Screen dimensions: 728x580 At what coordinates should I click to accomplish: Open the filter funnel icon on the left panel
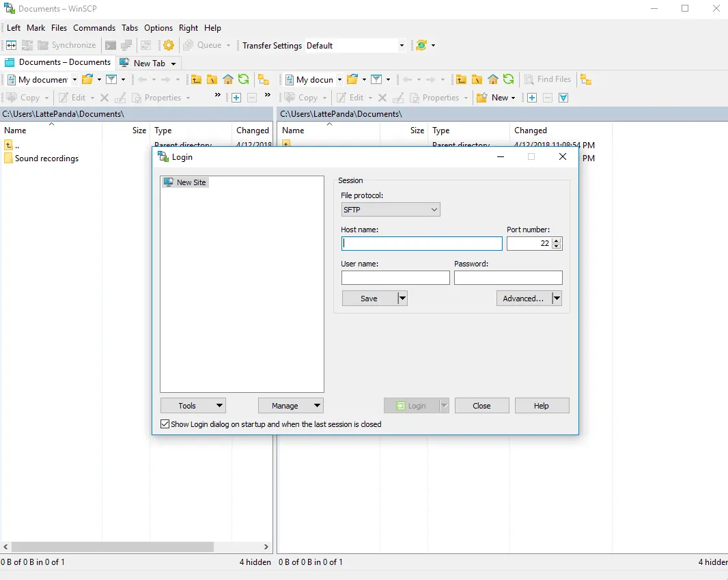(x=111, y=79)
